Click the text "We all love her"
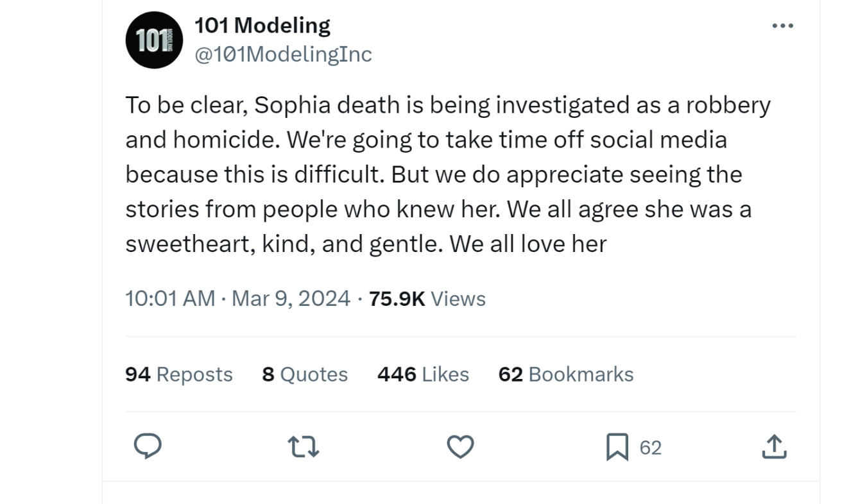Screen dimensions: 849x504 (528, 244)
